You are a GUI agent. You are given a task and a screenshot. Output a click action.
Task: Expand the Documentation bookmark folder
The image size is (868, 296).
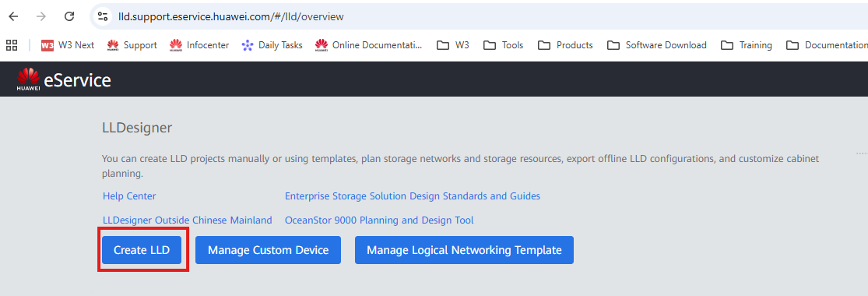pos(827,45)
